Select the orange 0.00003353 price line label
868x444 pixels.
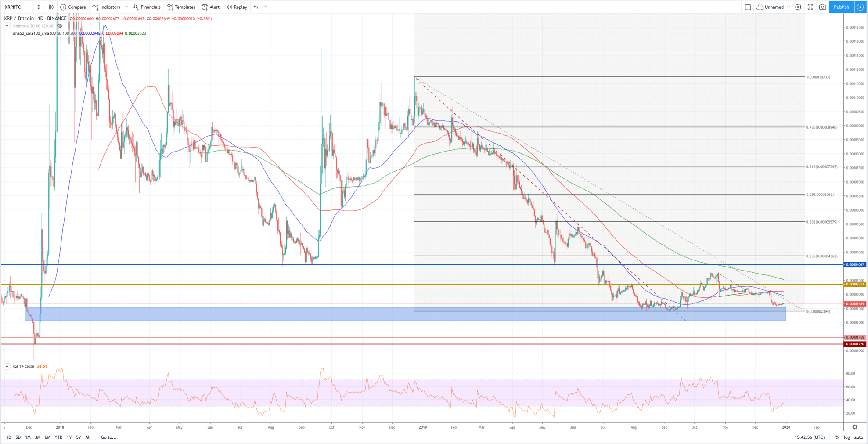point(855,285)
